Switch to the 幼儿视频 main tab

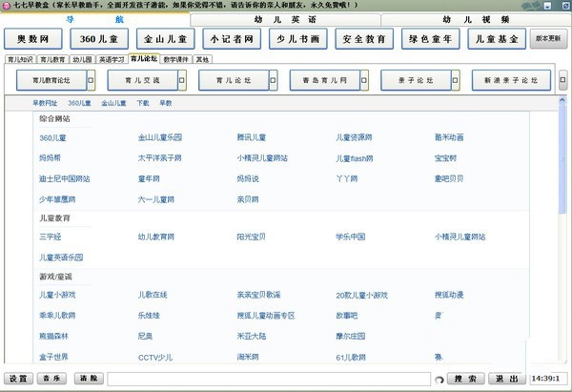coord(476,20)
